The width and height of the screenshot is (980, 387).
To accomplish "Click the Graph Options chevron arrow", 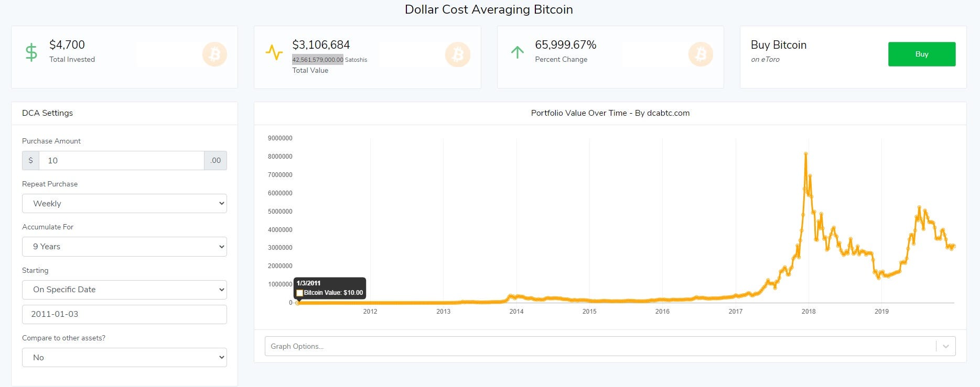I will [946, 346].
